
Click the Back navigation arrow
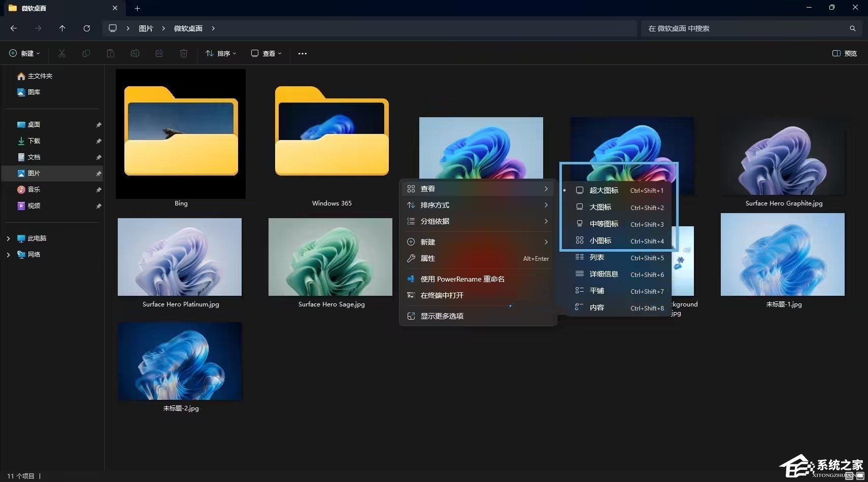14,28
